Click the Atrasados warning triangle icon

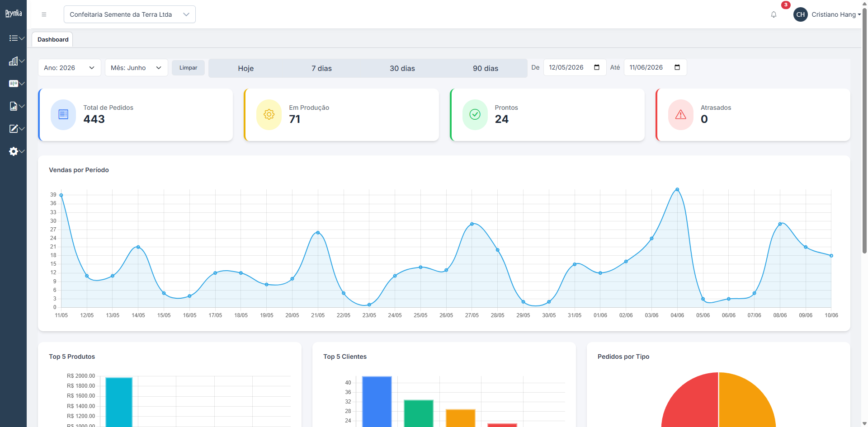[x=681, y=115]
